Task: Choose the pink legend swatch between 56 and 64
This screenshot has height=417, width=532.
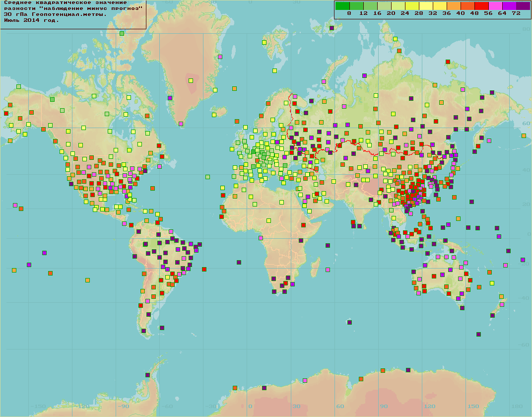Action: click(x=495, y=5)
